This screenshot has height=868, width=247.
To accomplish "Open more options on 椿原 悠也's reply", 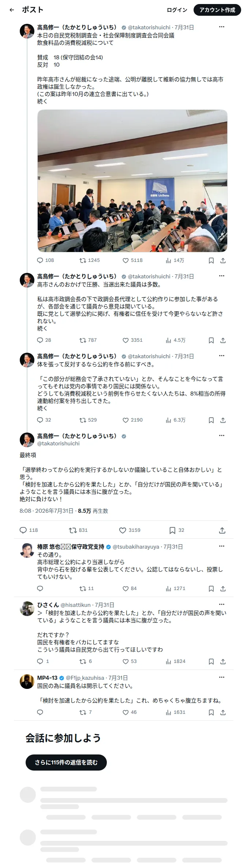I will tap(221, 546).
